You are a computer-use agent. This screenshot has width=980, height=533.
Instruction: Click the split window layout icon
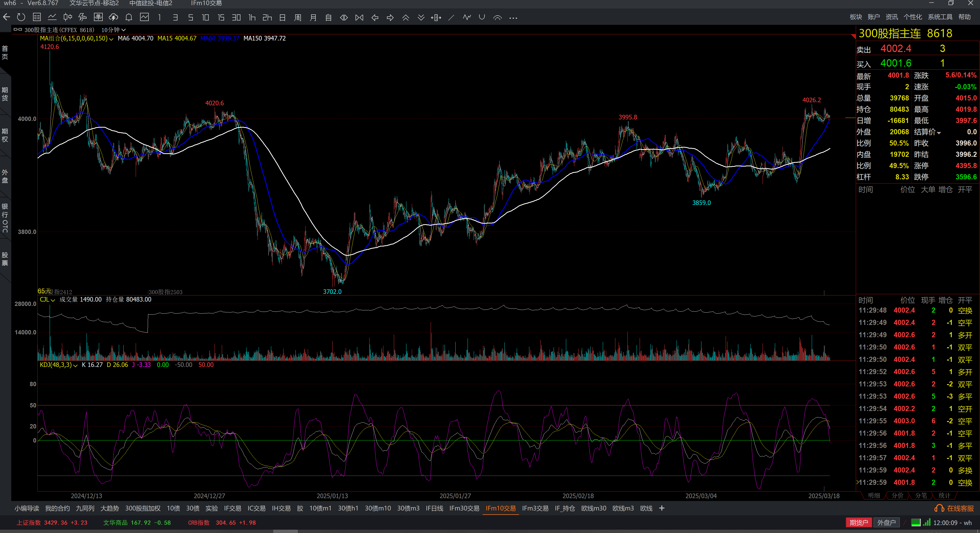436,17
